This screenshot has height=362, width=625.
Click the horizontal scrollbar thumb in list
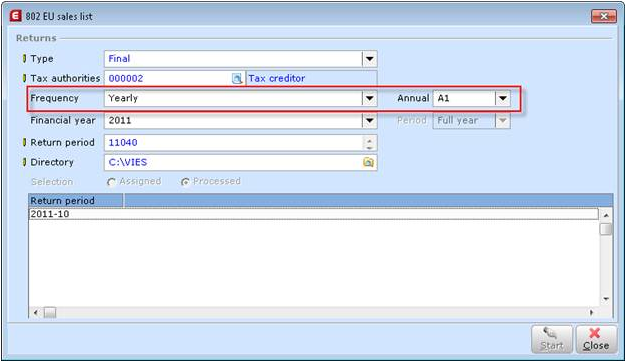pyautogui.click(x=50, y=313)
